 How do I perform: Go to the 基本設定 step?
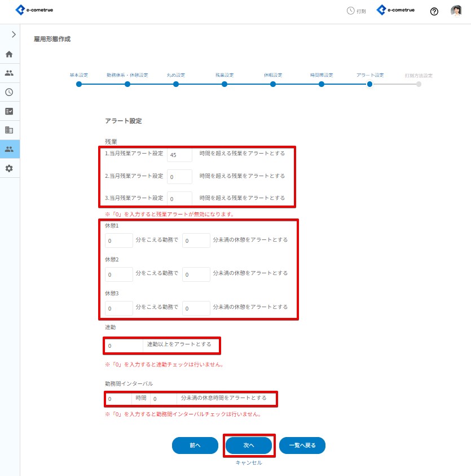click(x=79, y=84)
